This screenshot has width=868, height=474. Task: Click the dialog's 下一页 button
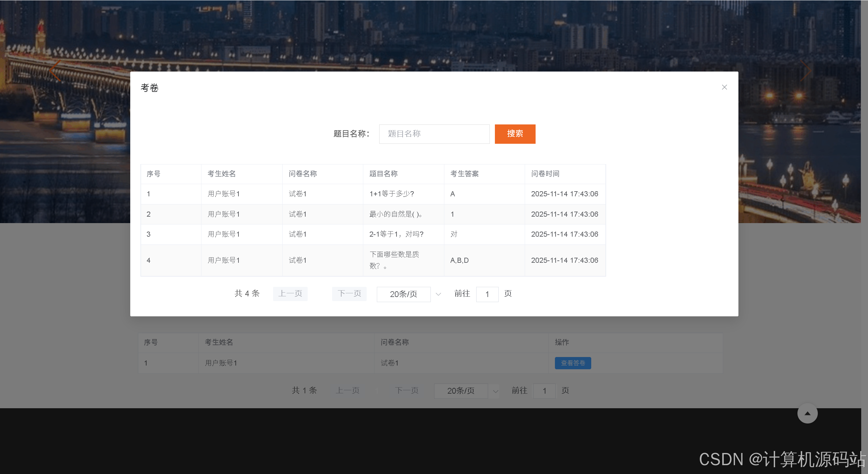coord(349,294)
